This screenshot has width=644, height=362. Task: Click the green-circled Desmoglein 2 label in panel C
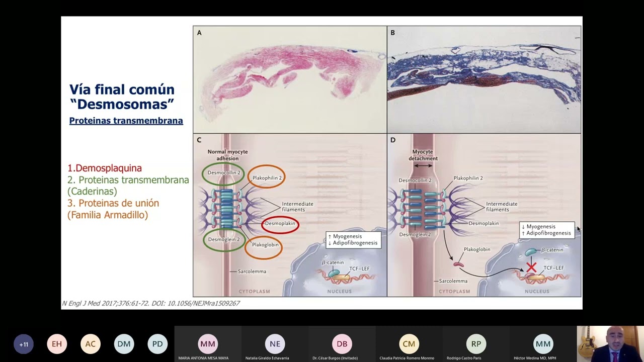coord(224,240)
